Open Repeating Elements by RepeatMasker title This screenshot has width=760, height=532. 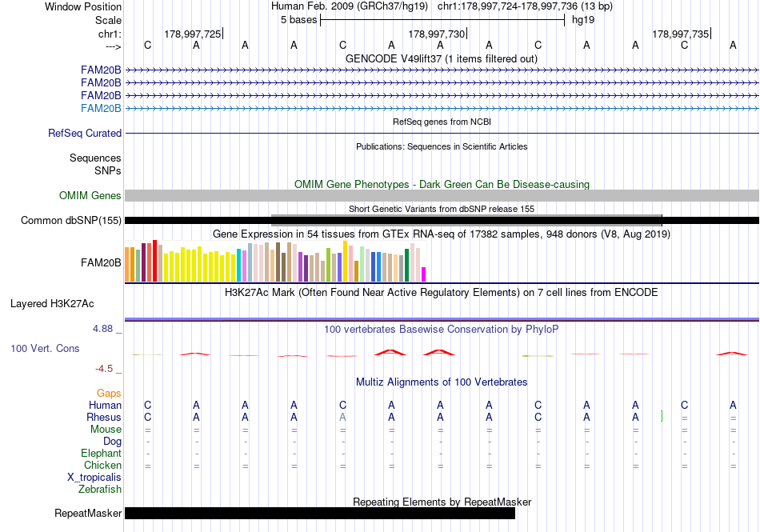click(442, 502)
